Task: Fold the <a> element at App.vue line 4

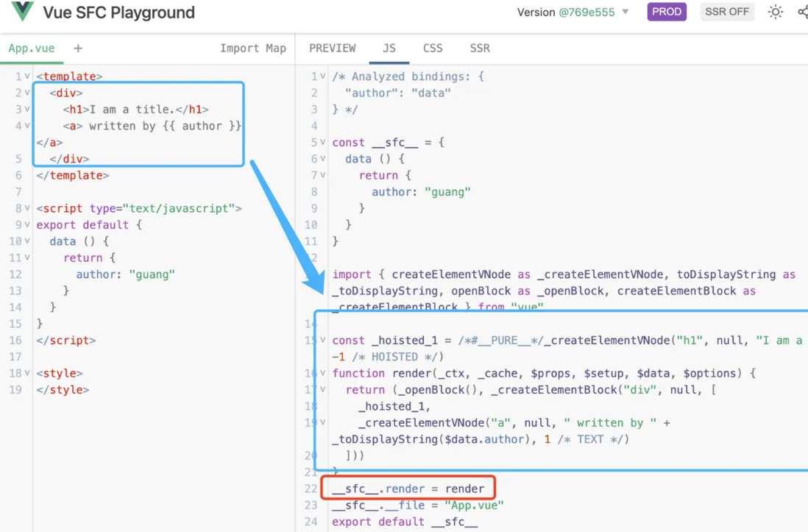Action: [26, 126]
